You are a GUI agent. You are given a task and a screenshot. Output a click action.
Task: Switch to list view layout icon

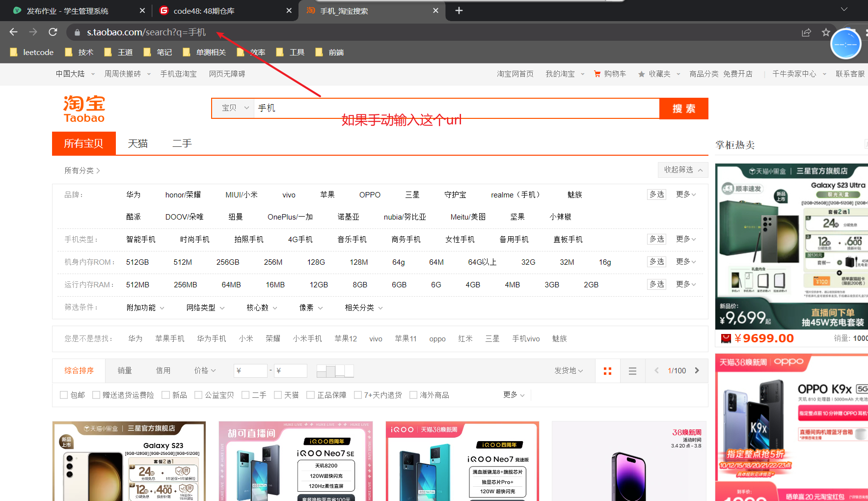pyautogui.click(x=632, y=371)
